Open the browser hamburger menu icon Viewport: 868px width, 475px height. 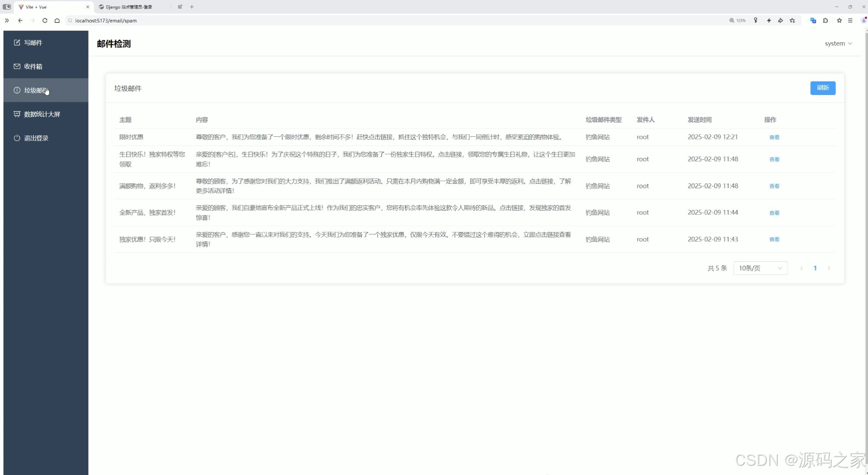[850, 21]
